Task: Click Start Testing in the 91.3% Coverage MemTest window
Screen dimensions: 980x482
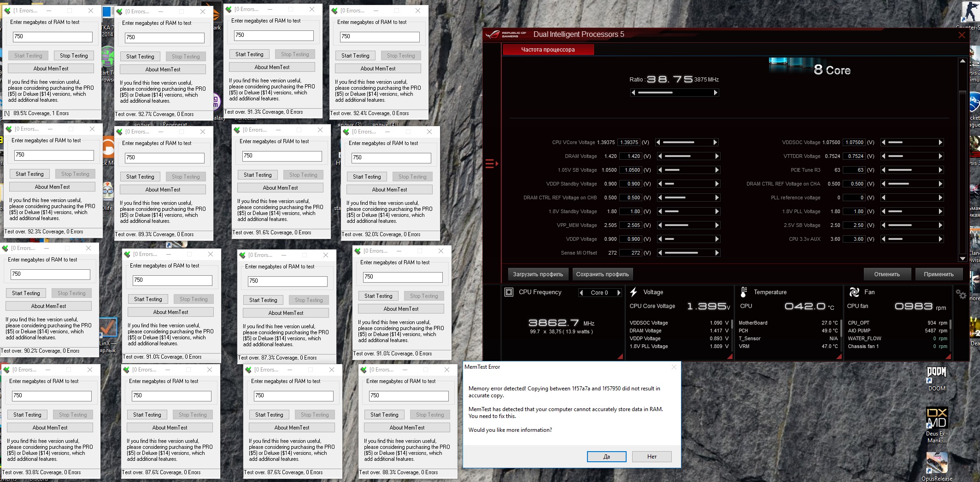Action: (249, 54)
